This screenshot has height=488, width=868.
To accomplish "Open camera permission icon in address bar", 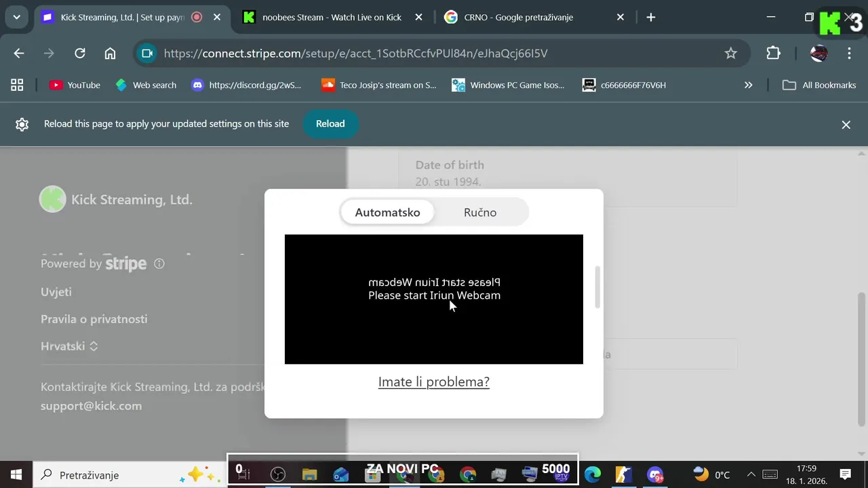I will coord(146,54).
